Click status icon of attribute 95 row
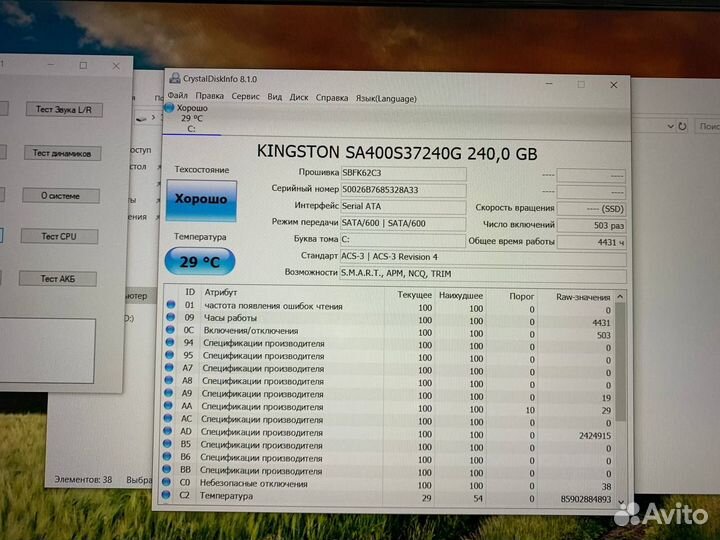The width and height of the screenshot is (720, 540). click(169, 355)
